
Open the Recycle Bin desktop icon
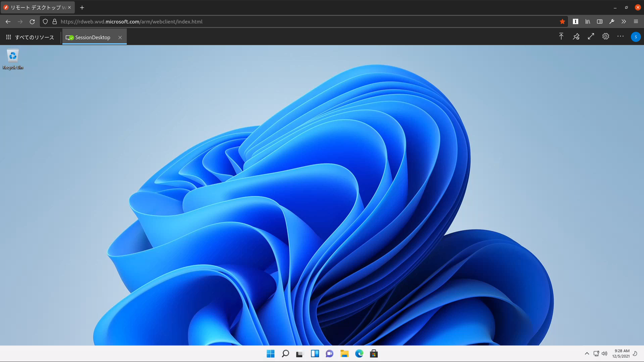tap(13, 60)
